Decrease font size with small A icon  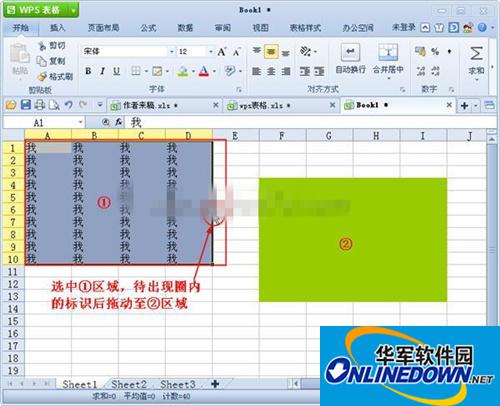tap(236, 52)
